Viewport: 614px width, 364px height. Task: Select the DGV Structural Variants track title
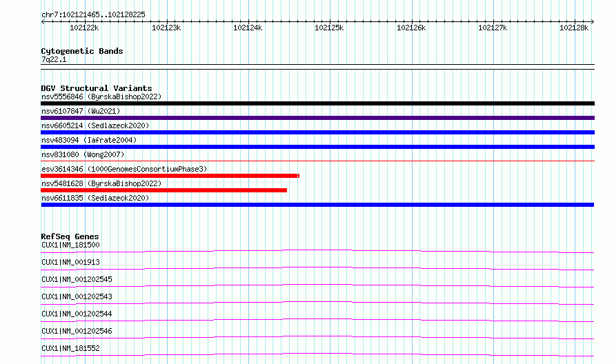(97, 88)
